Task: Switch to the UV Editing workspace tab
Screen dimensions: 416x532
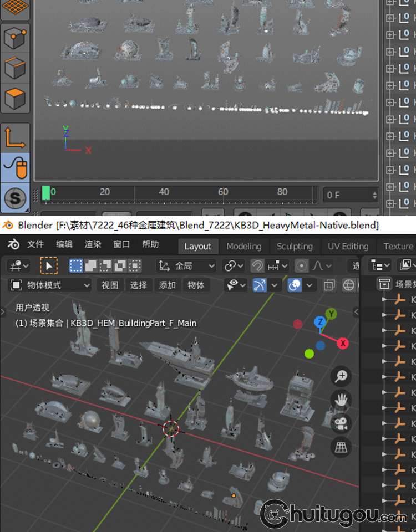Action: (348, 246)
